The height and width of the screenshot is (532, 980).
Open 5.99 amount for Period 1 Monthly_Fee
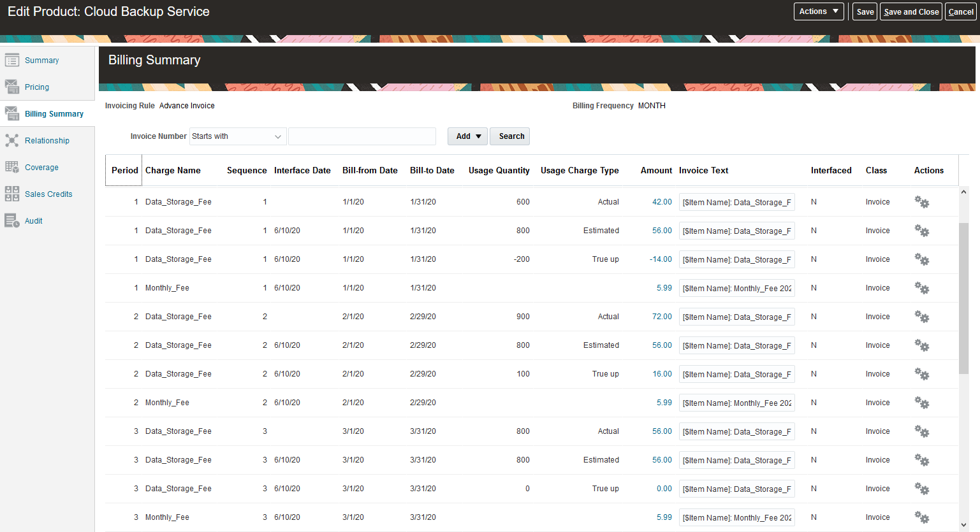664,288
